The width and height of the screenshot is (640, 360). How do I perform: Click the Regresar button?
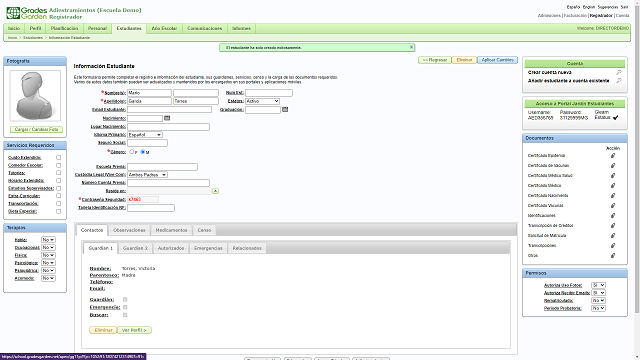point(435,60)
